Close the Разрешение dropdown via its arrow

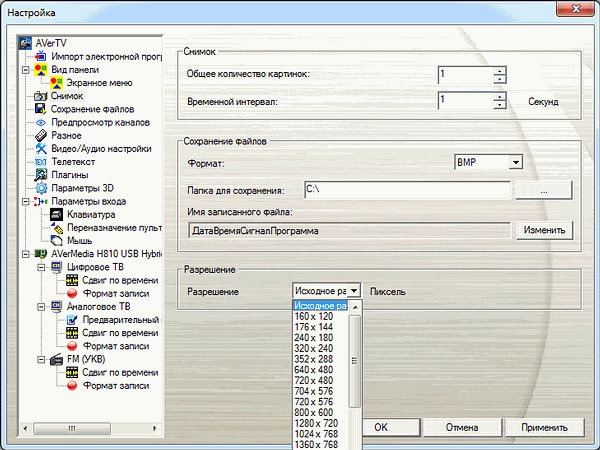click(x=354, y=291)
